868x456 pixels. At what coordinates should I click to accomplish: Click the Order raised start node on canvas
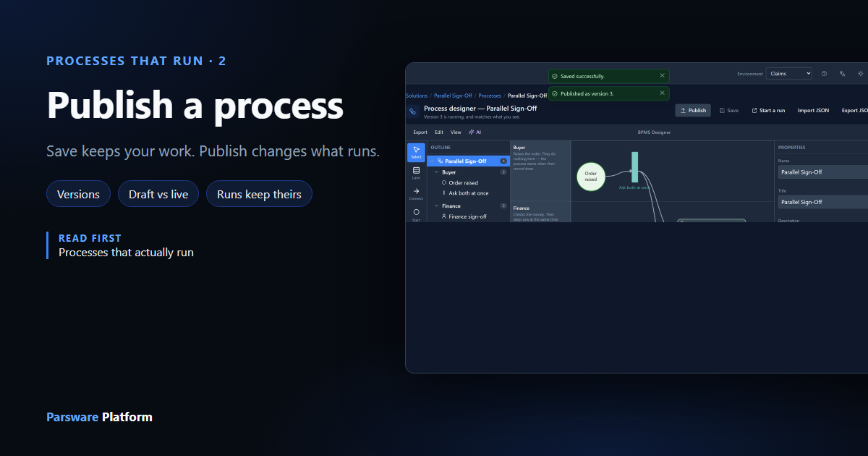pos(591,176)
